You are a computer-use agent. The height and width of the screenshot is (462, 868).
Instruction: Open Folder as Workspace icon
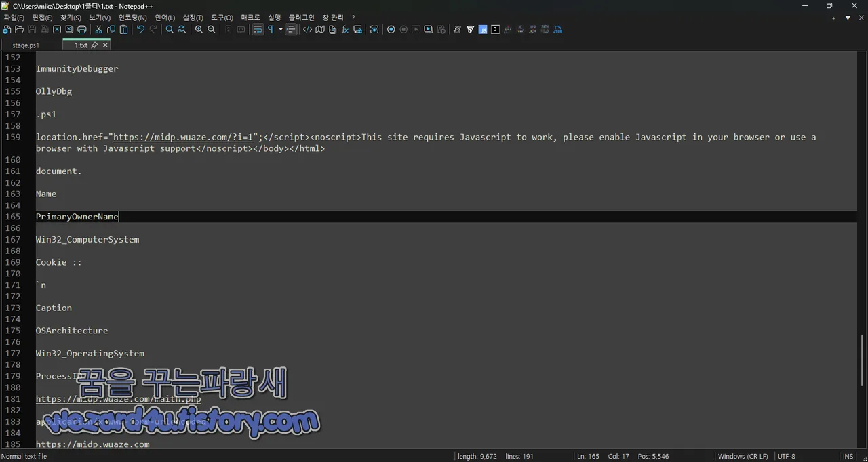click(357, 30)
